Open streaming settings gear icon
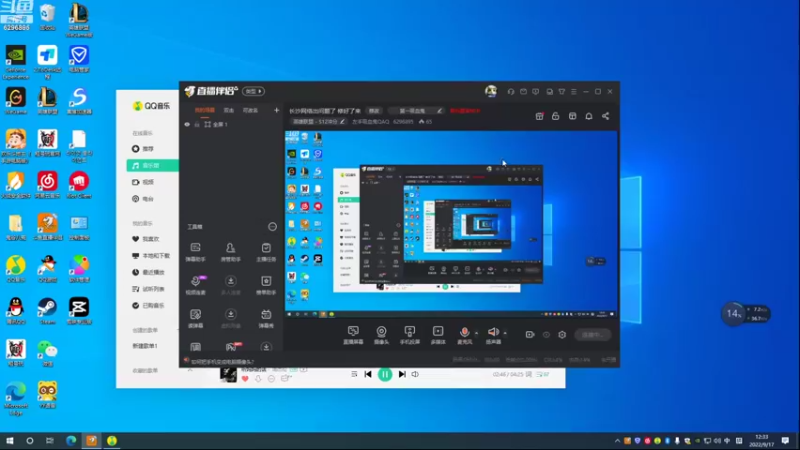800x450 pixels. tap(562, 335)
